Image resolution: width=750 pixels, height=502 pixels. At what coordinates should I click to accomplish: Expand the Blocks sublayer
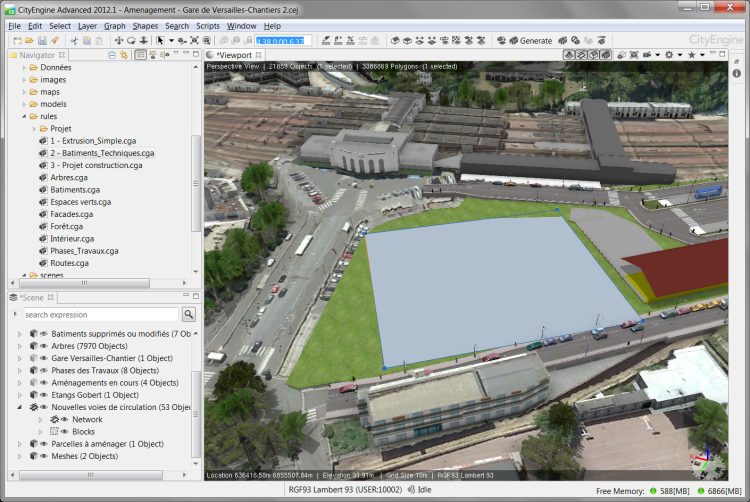[40, 432]
